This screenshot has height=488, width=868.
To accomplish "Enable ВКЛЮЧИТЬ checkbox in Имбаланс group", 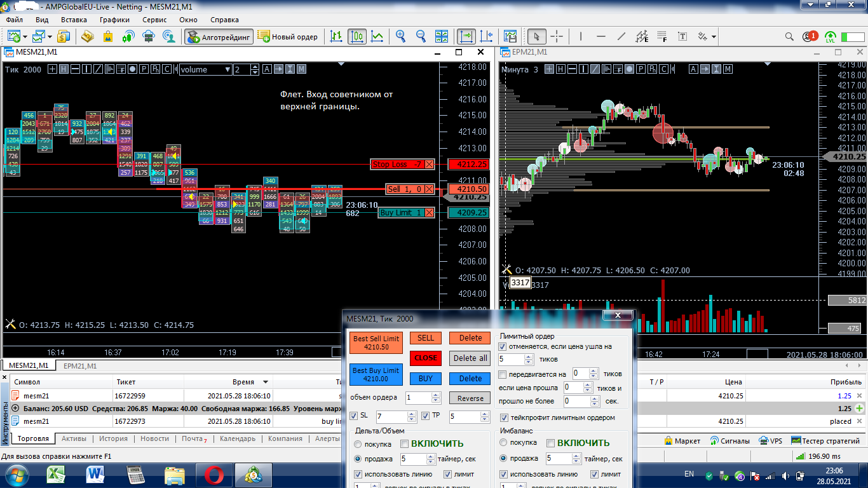I will pos(551,444).
